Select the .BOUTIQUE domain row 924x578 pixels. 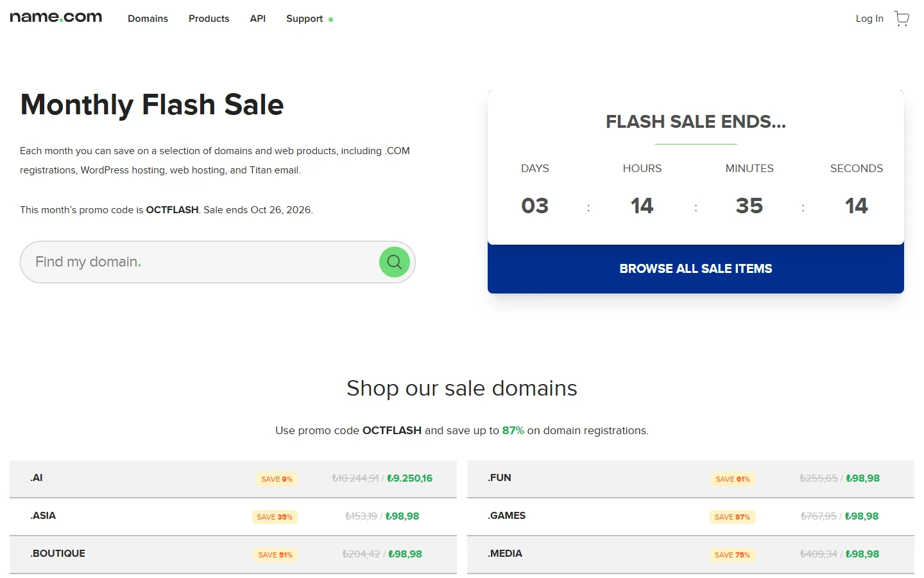[233, 554]
